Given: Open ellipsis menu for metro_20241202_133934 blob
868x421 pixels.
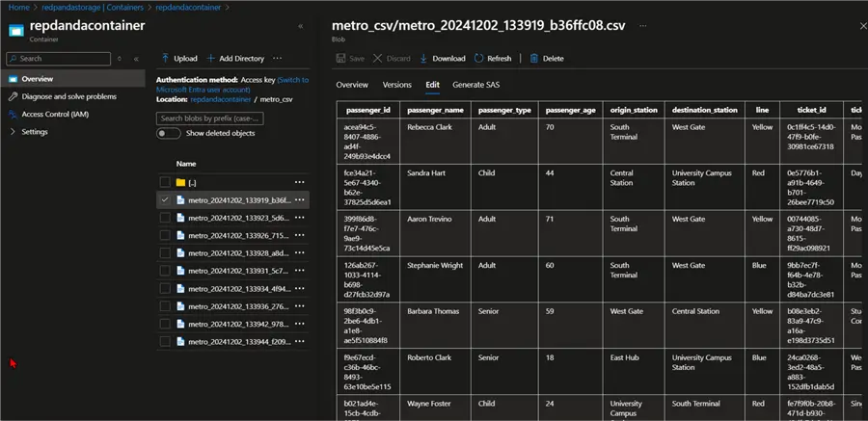Looking at the screenshot, I should 300,288.
